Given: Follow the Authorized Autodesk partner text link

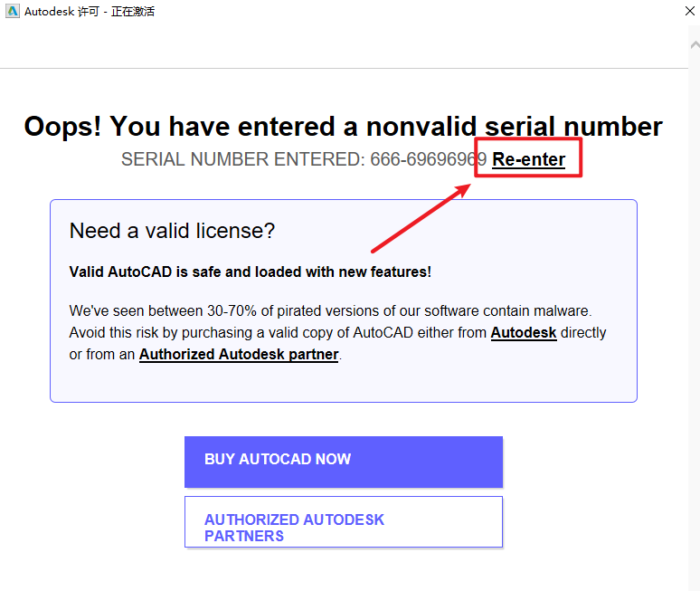Looking at the screenshot, I should tap(239, 355).
